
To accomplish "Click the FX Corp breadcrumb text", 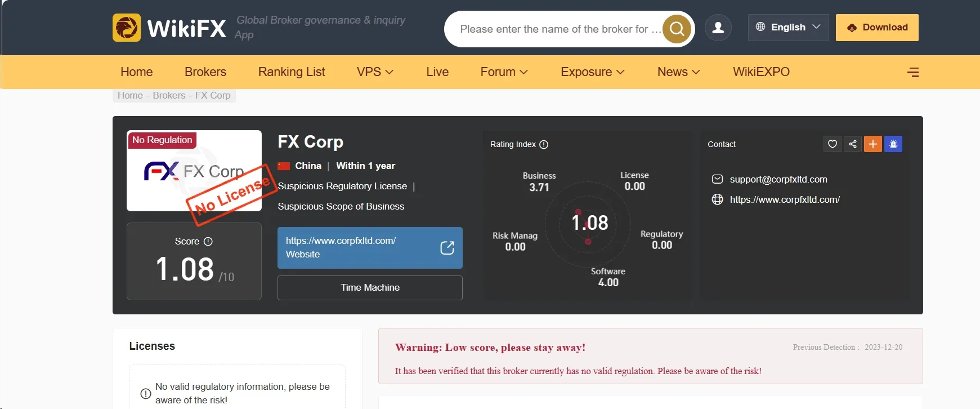I will [x=213, y=95].
